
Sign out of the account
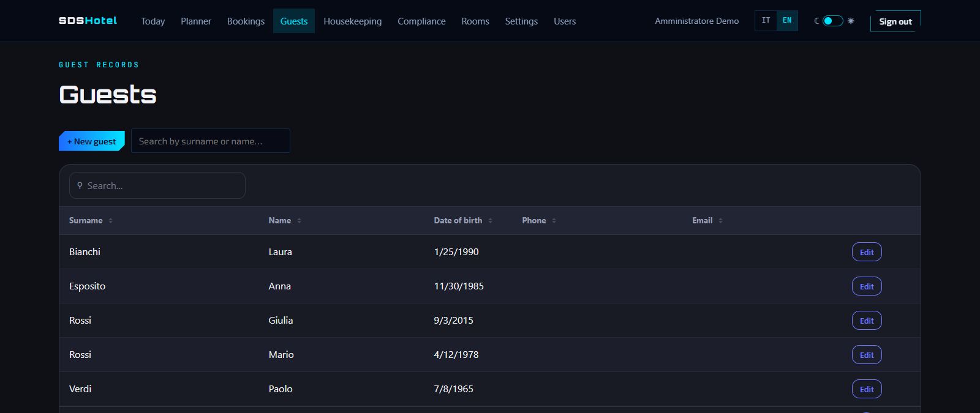point(895,21)
